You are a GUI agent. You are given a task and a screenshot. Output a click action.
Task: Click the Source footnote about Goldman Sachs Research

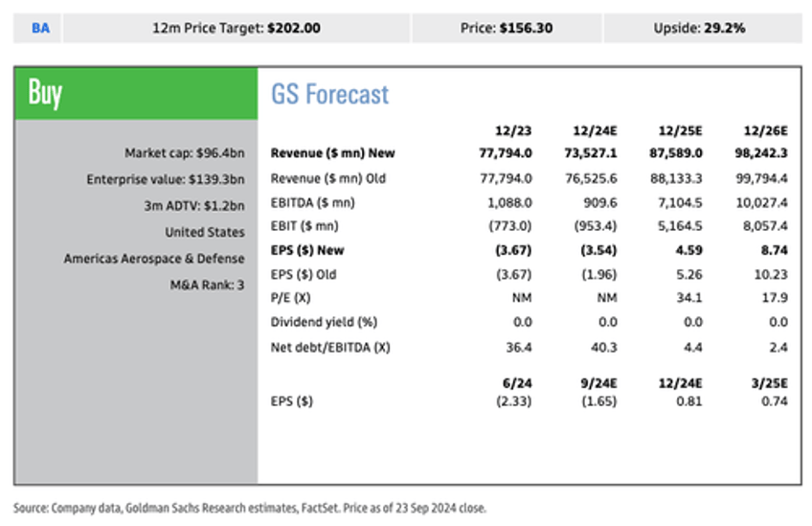(250, 509)
